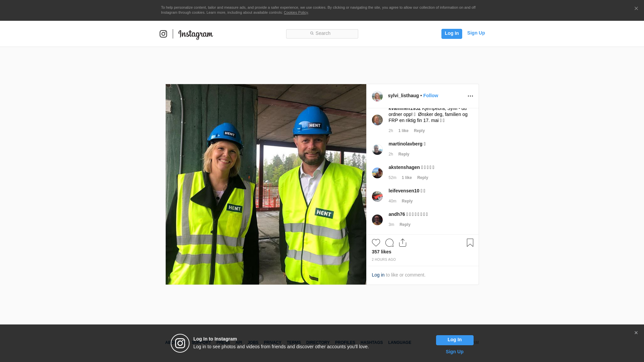Click kvammen1952's avatar picture
This screenshot has width=644, height=362.
(377, 120)
